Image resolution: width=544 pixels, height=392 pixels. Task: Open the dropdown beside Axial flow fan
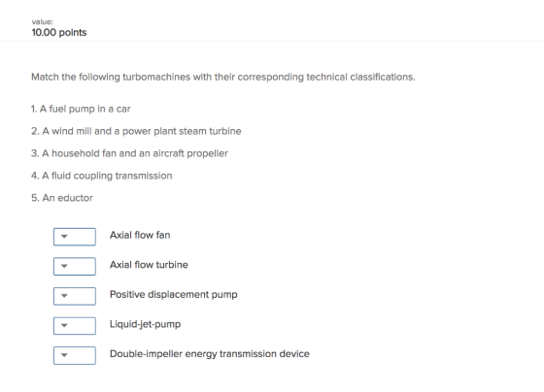pos(75,237)
